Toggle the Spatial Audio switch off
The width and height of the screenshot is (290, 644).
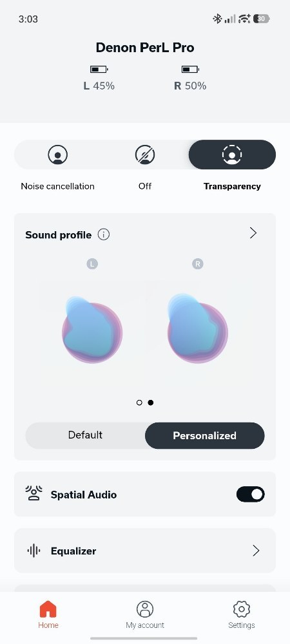click(250, 494)
